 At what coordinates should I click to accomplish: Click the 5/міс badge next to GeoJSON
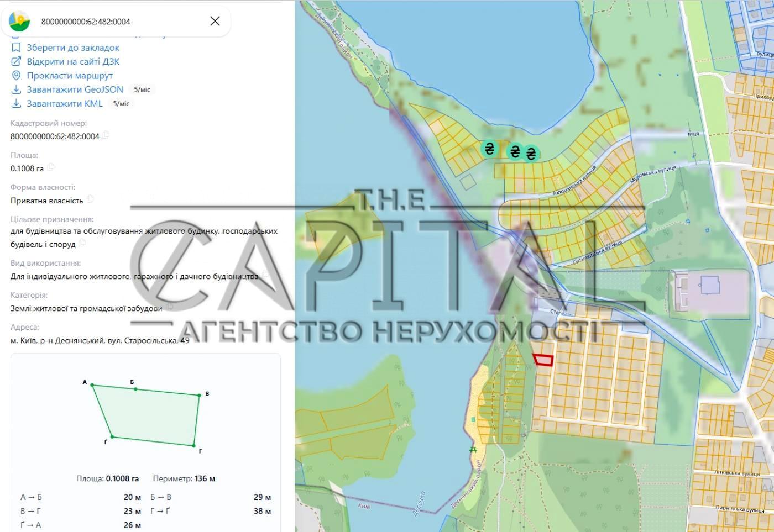point(142,89)
